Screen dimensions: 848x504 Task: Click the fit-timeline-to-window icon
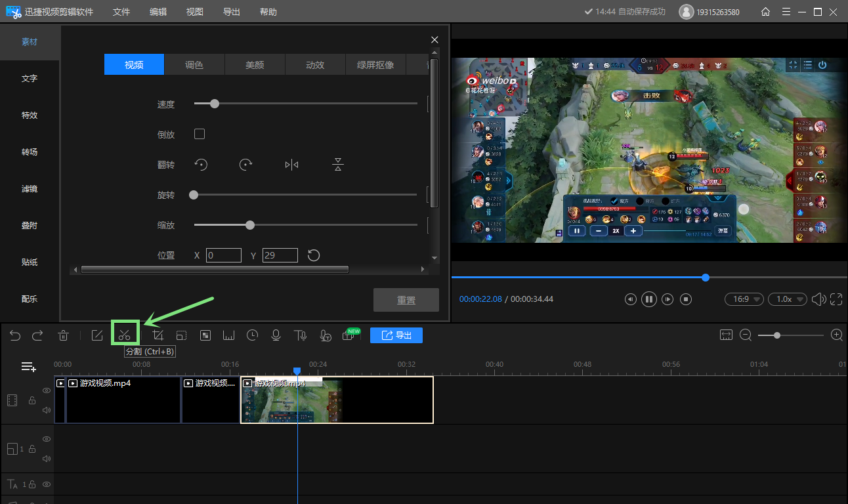tap(726, 335)
